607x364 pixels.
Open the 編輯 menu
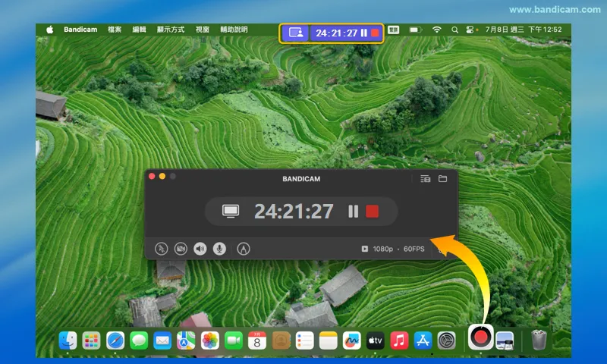click(140, 30)
